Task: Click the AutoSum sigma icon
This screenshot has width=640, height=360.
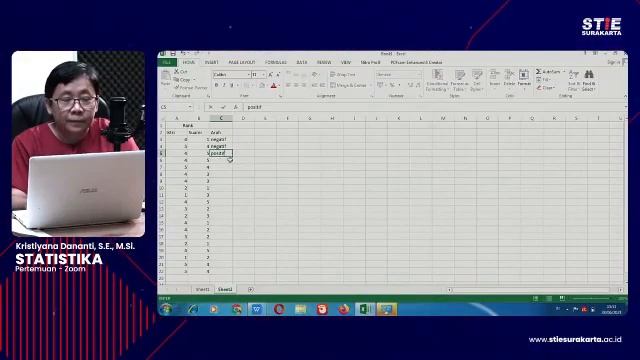Action: coord(538,72)
